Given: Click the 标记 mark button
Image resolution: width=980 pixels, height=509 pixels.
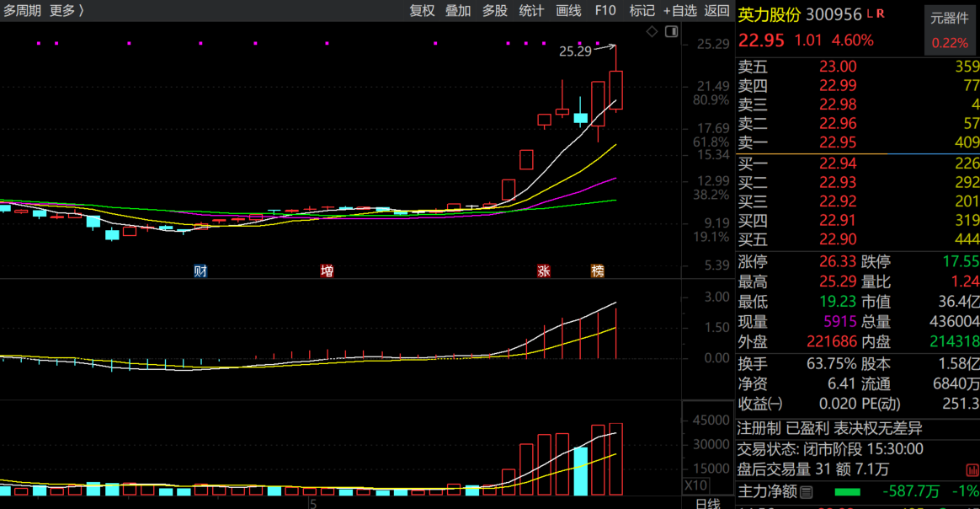Looking at the screenshot, I should [642, 11].
